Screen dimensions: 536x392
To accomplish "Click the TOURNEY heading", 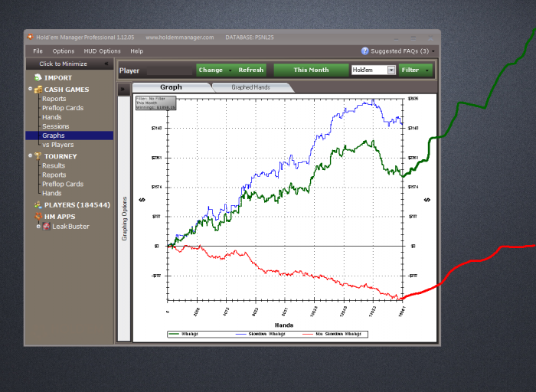I will click(60, 156).
